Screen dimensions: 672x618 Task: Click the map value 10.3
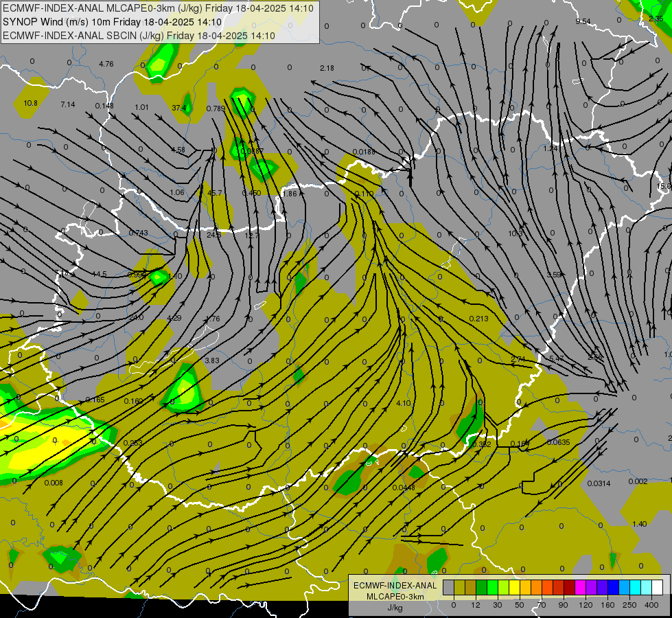pyautogui.click(x=515, y=233)
